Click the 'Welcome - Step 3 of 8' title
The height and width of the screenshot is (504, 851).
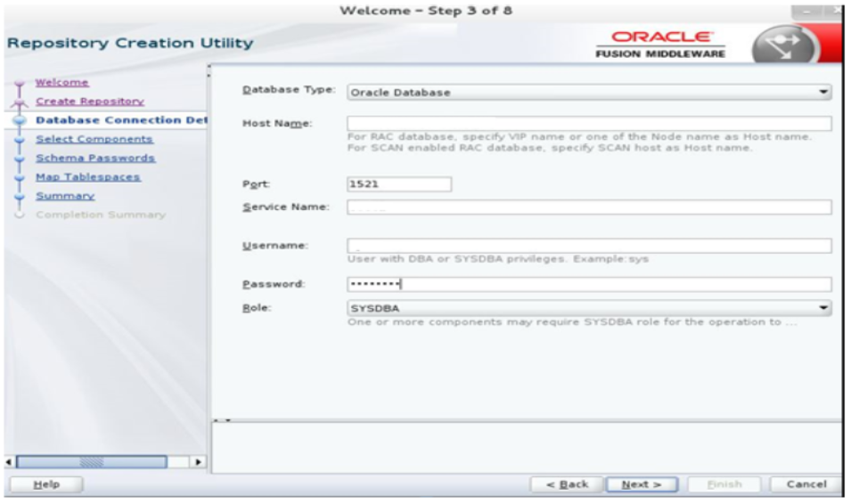coord(426,11)
